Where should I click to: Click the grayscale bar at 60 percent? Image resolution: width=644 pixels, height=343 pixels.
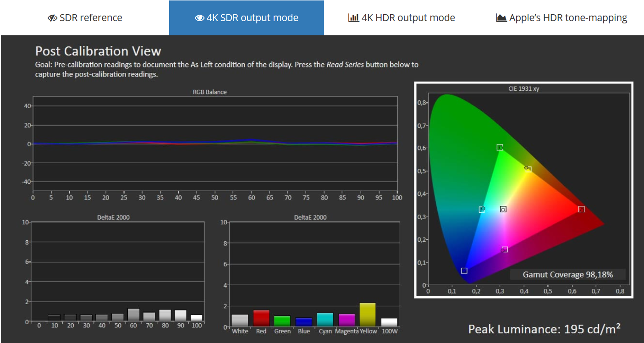133,315
